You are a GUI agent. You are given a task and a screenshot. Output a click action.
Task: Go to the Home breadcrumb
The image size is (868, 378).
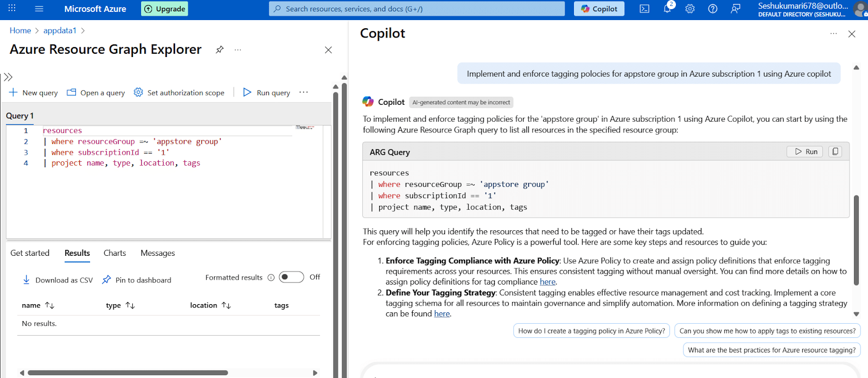pyautogui.click(x=20, y=30)
